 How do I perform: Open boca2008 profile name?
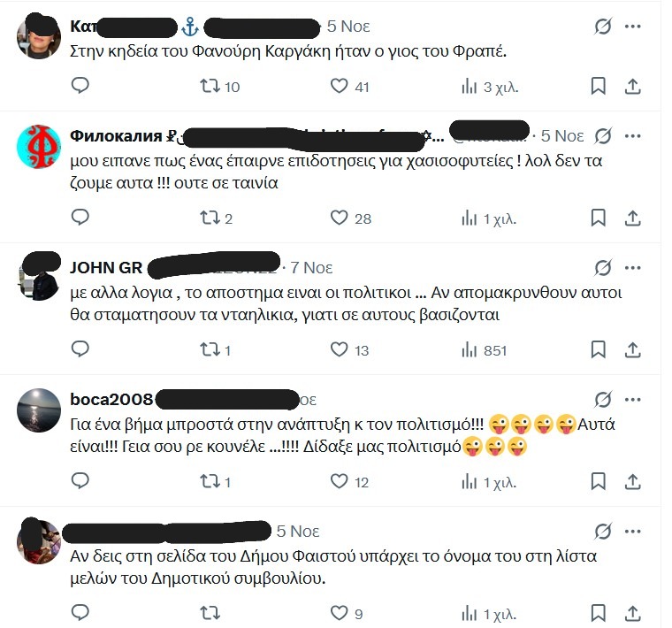(x=111, y=400)
